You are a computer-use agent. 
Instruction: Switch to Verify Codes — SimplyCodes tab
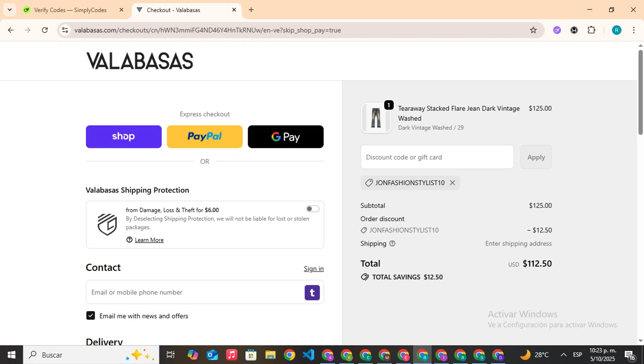(x=73, y=10)
